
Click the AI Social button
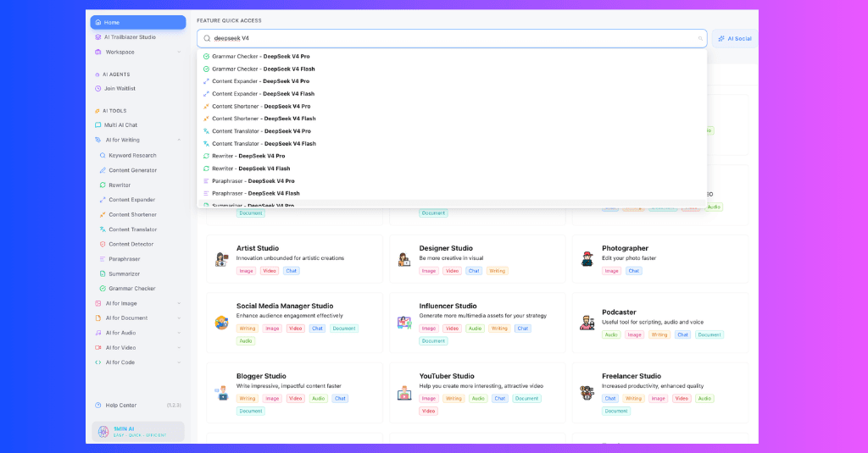(x=735, y=39)
